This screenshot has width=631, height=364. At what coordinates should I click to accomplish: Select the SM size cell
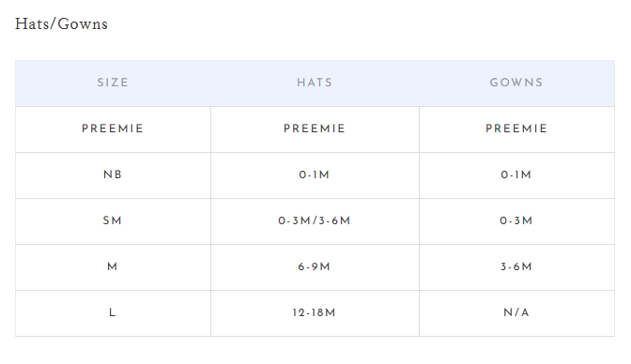tap(113, 220)
